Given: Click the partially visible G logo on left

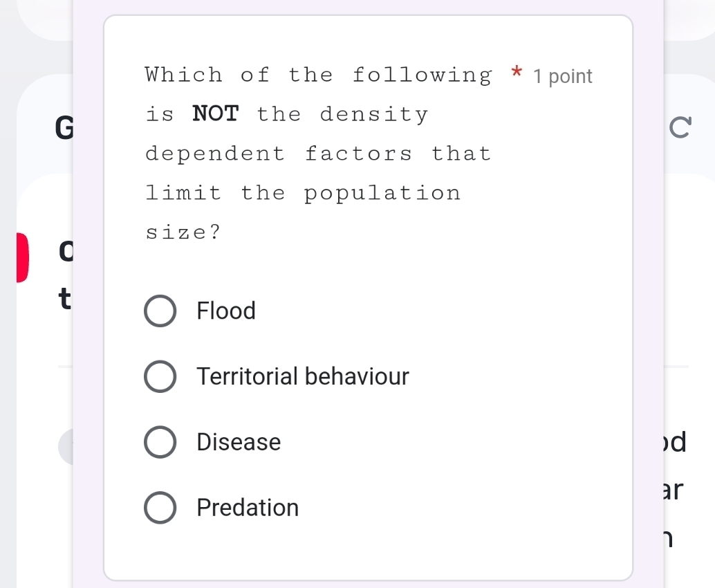Looking at the screenshot, I should tap(66, 128).
